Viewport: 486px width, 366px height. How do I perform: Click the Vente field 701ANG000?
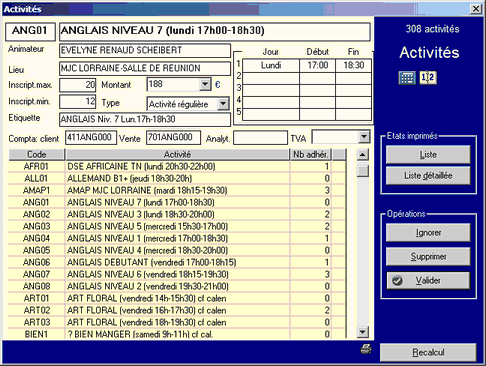click(173, 137)
